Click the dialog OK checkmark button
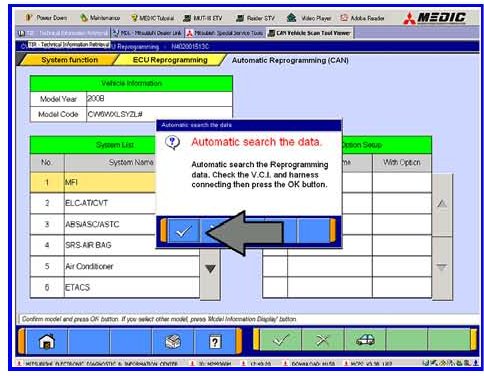Viewport: 484px width, 376px height. [x=183, y=231]
